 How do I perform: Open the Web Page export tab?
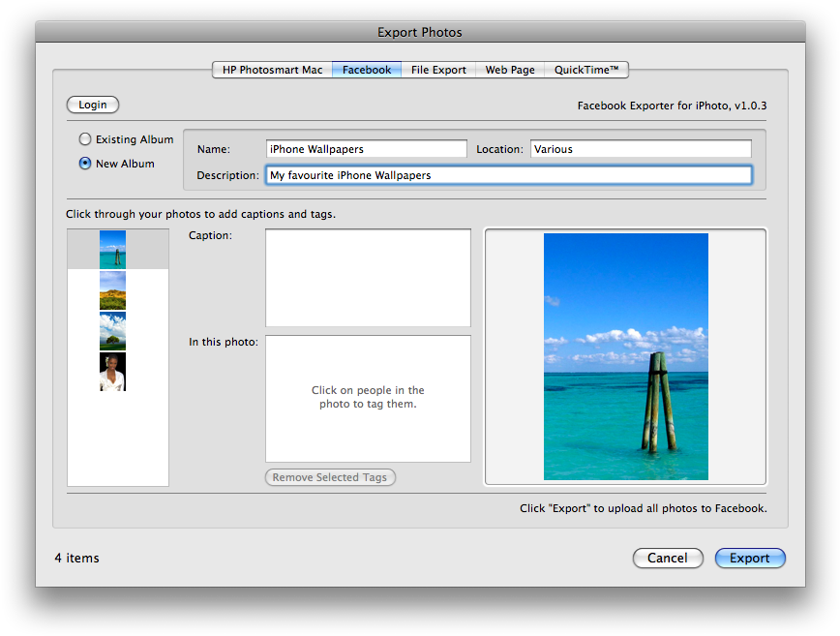(509, 69)
